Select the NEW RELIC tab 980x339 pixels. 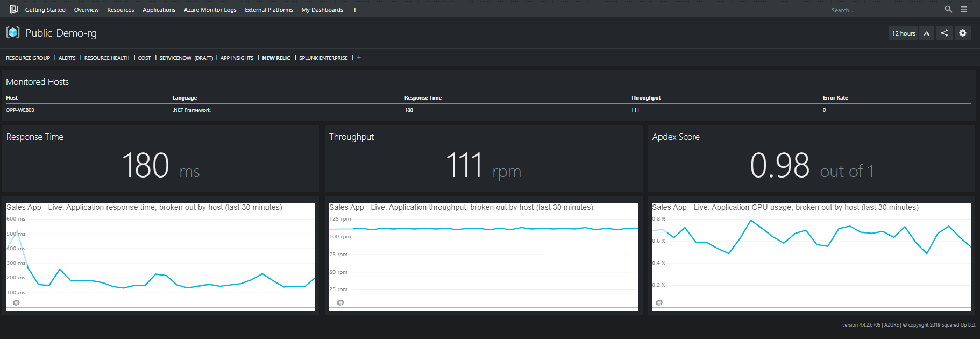[276, 58]
